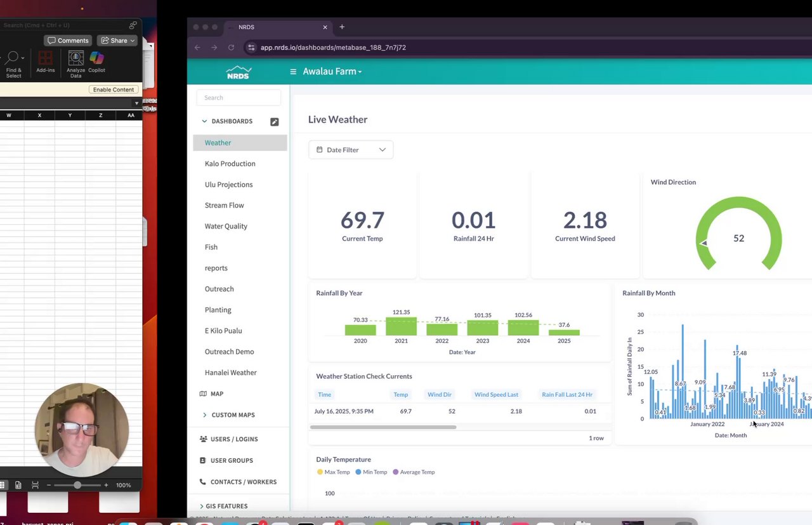Open Analyze Data in Excel ribbon
Image resolution: width=812 pixels, height=525 pixels.
click(x=75, y=64)
